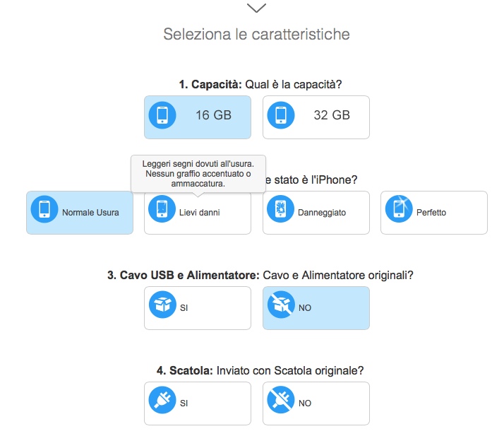Select 16 GB capacity
Screen dimensions: 504x436
tap(213, 116)
